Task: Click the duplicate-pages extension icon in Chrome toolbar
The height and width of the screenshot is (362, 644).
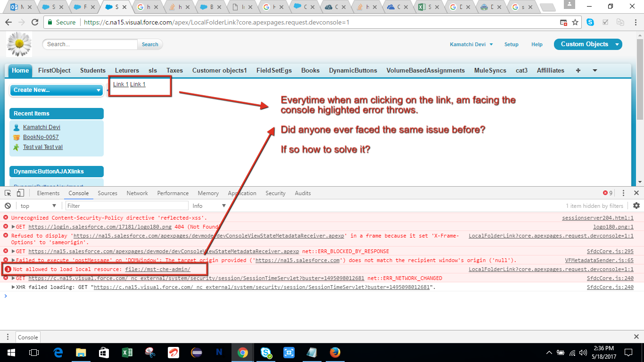Action: tap(620, 22)
